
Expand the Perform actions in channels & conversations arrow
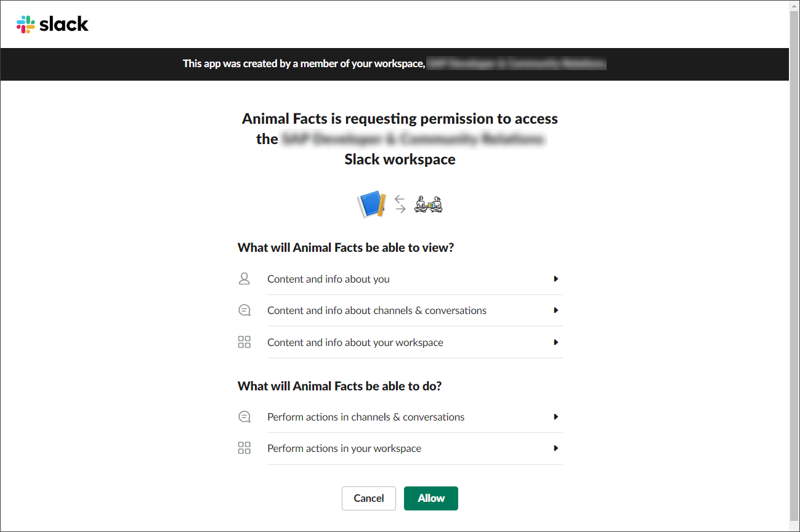click(556, 417)
